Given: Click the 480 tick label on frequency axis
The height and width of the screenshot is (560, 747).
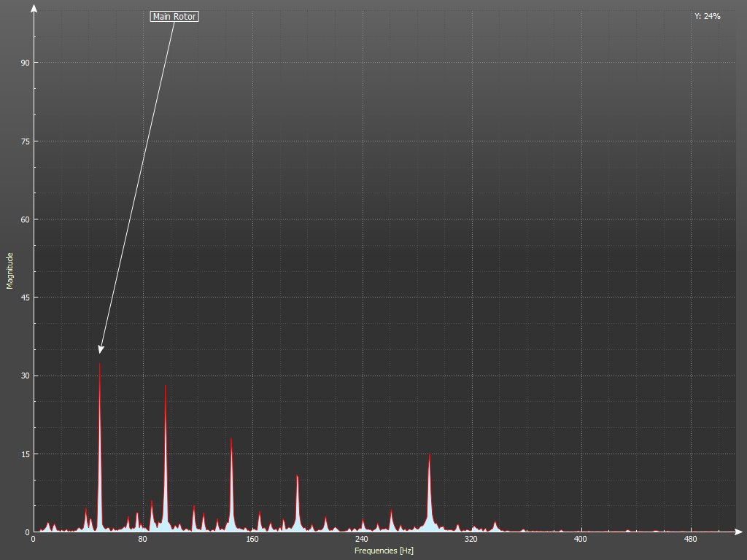Looking at the screenshot, I should click(x=690, y=540).
